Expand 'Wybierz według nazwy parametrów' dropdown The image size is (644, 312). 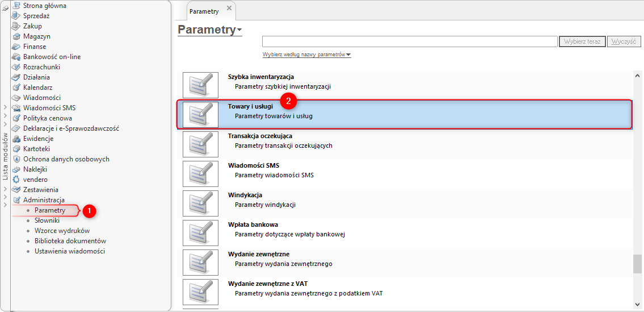tap(306, 55)
